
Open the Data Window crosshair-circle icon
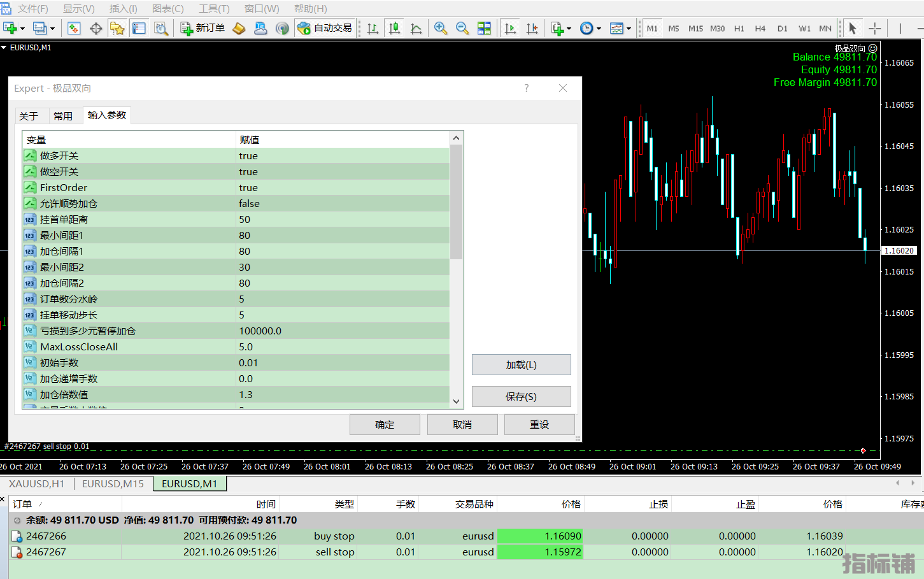pos(96,28)
